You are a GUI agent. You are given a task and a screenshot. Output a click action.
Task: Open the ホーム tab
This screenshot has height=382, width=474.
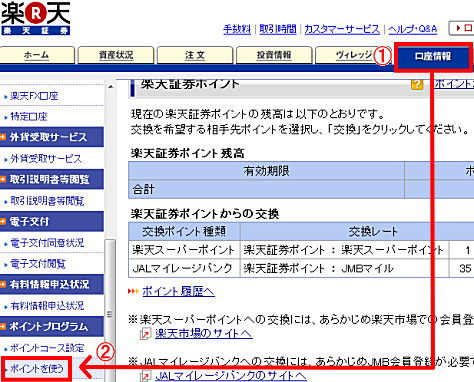point(37,55)
